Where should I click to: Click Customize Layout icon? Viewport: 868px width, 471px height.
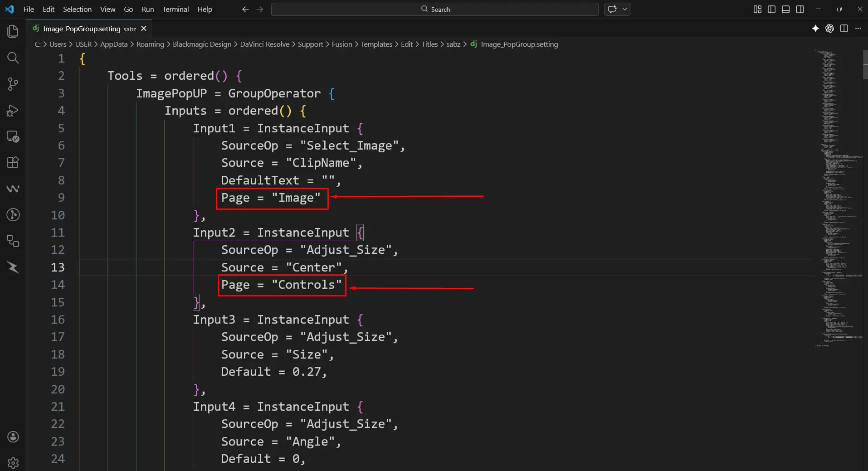click(757, 9)
